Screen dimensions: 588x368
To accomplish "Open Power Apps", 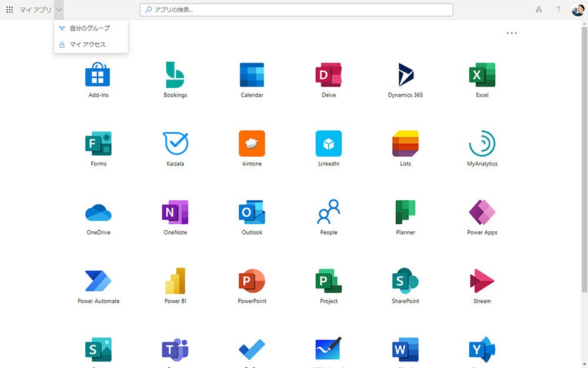I will pos(482,212).
